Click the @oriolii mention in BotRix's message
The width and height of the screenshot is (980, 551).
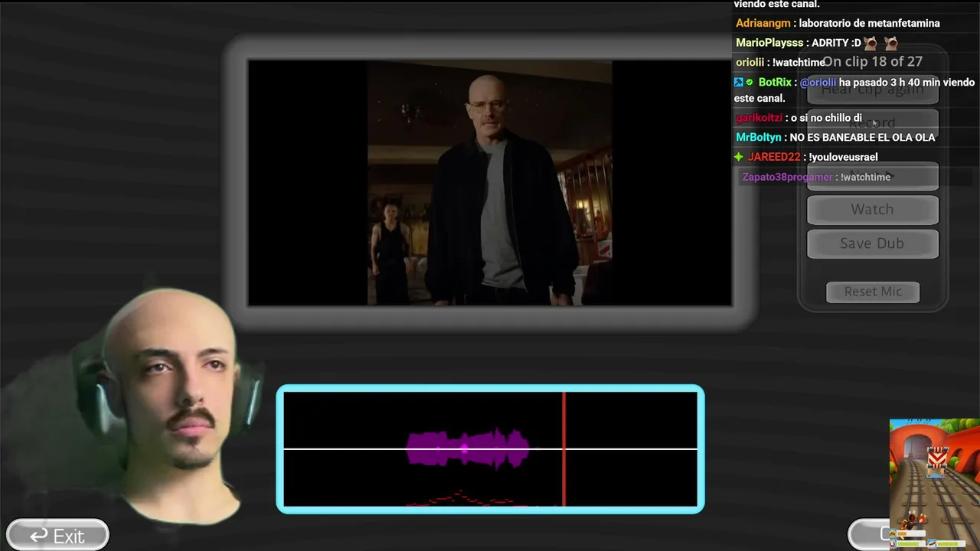point(818,82)
